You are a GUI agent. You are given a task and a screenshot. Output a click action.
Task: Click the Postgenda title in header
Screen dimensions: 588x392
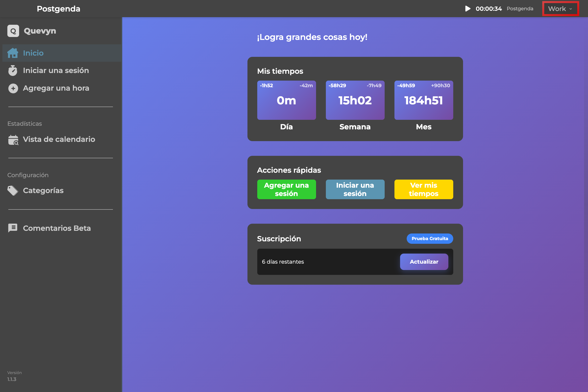pos(59,9)
